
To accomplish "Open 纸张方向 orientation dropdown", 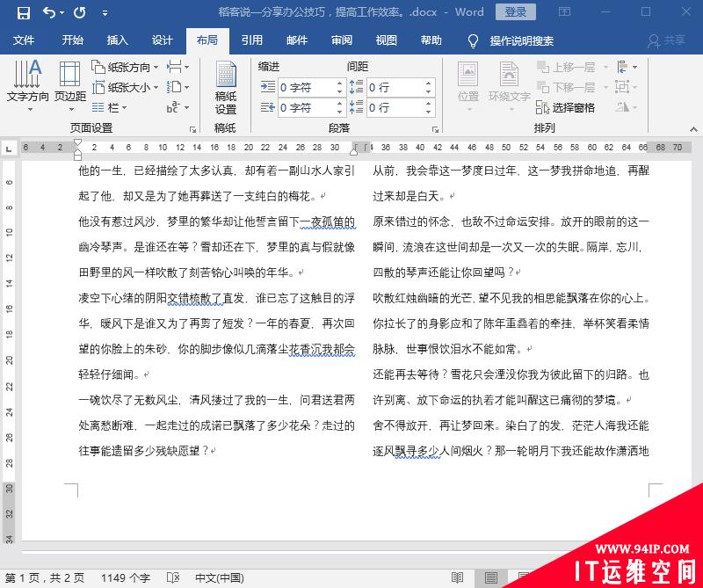I will click(x=125, y=68).
